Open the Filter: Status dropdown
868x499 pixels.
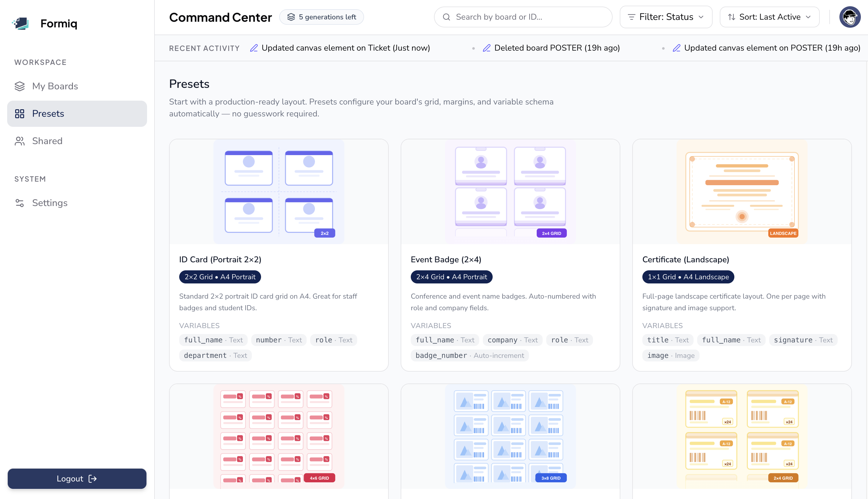pyautogui.click(x=666, y=17)
